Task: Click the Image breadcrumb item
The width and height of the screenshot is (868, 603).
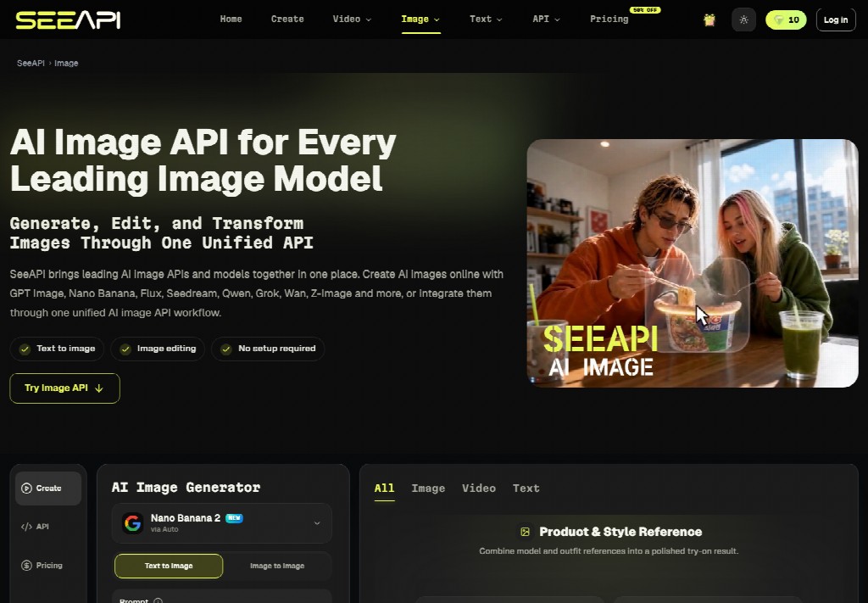Action: tap(66, 63)
